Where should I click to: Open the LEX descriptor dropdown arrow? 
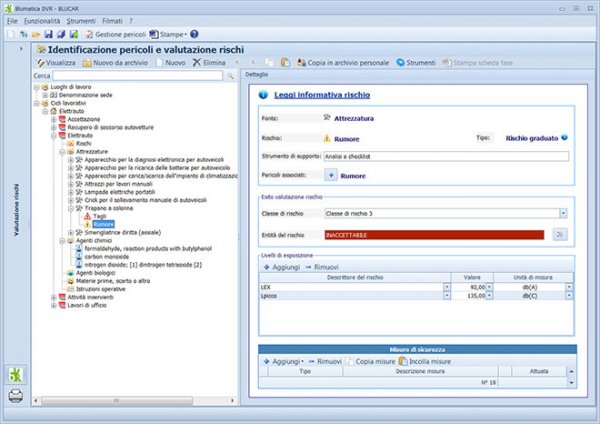click(446, 286)
